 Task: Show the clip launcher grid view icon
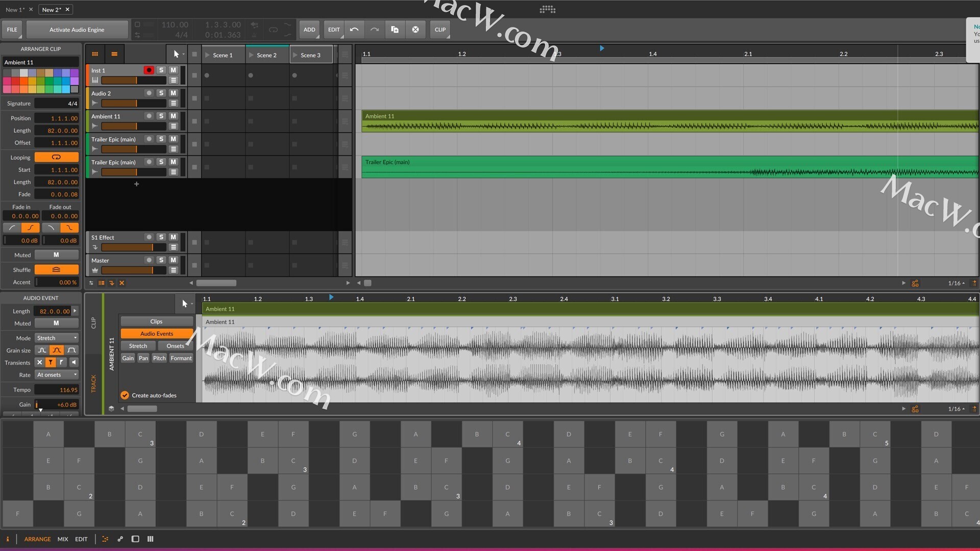click(95, 54)
